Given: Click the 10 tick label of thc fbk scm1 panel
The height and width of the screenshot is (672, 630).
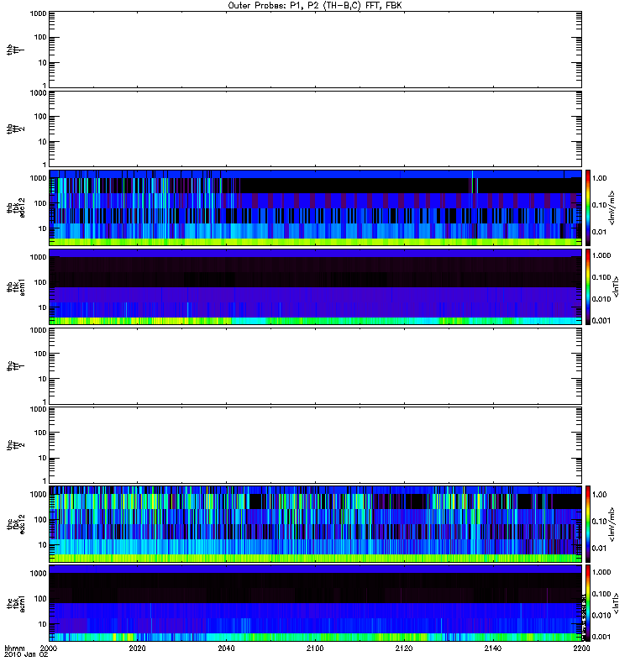Looking at the screenshot, I should 43,624.
